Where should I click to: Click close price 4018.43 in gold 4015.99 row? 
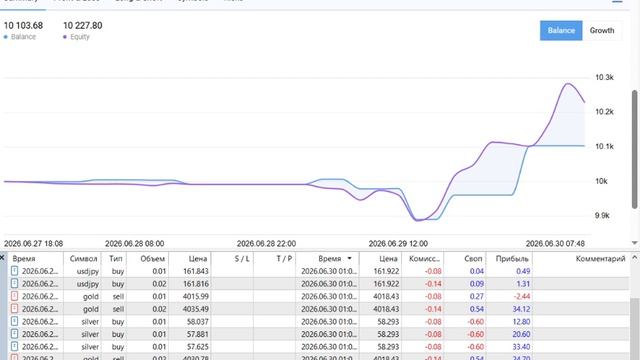[386, 296]
